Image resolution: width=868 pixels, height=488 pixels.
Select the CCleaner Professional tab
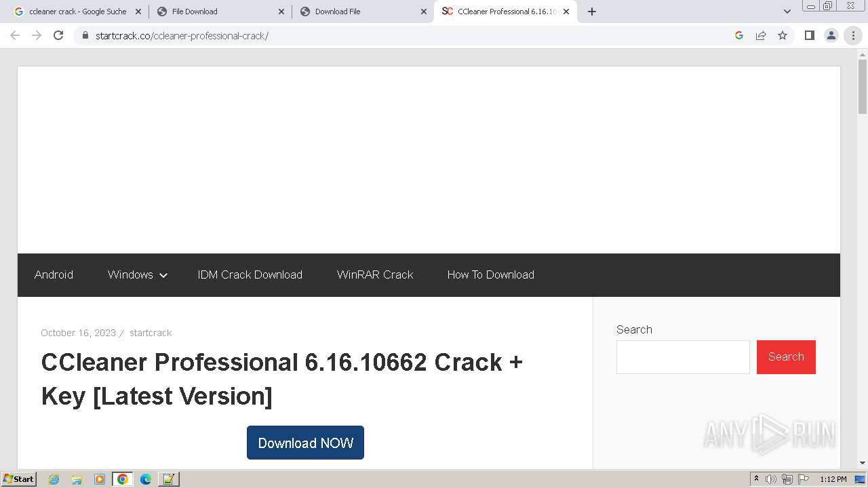506,12
